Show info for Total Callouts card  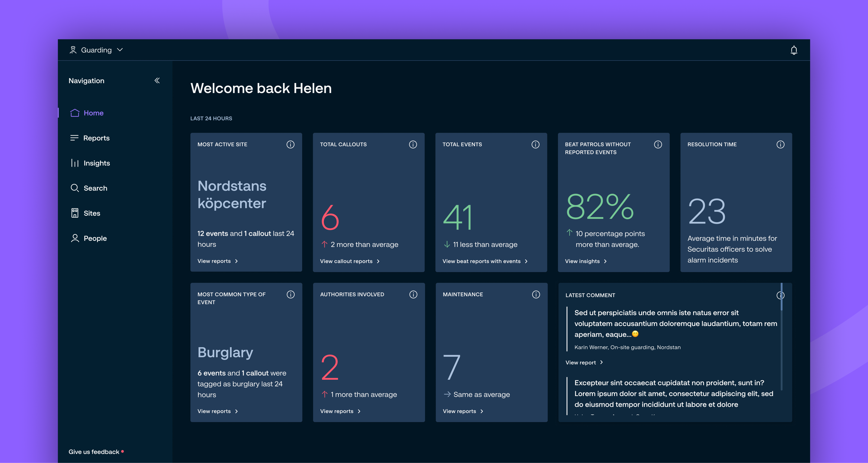coord(413,145)
